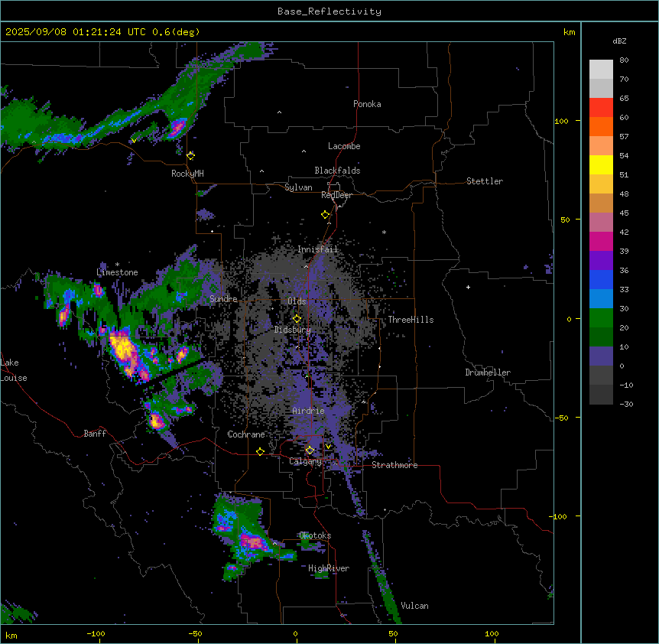Click the yellow diamond marker below Olds label
Screen dimensions: 659x644
click(297, 319)
